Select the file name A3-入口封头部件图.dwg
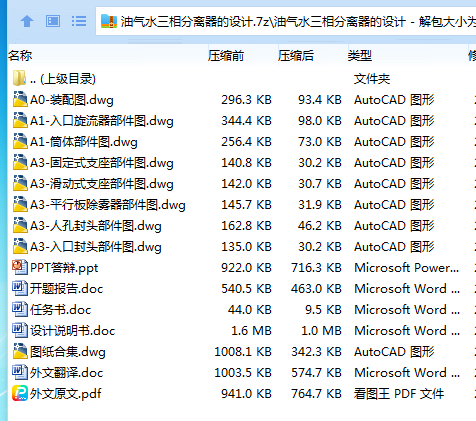Screen dimensions: 476x421 coord(96,247)
